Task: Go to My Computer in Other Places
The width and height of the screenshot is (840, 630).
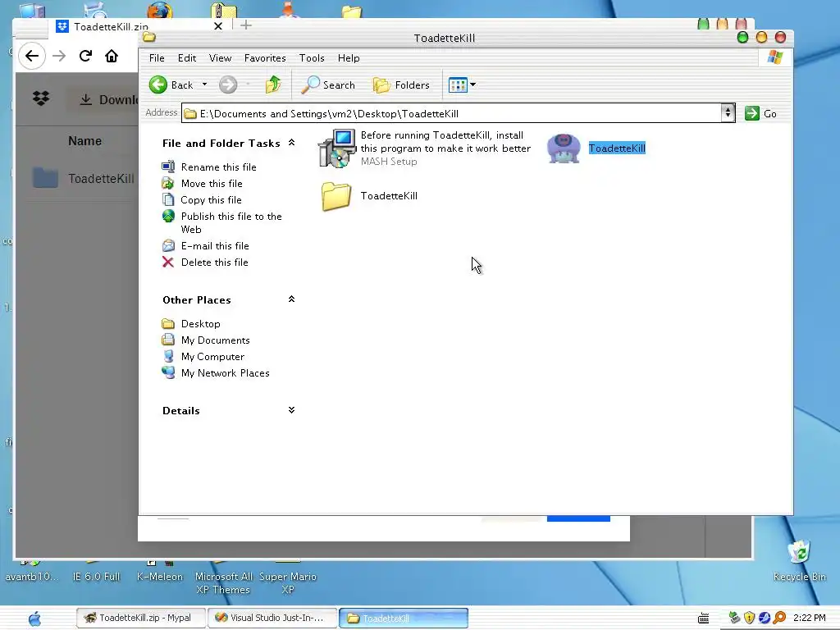Action: pos(212,357)
